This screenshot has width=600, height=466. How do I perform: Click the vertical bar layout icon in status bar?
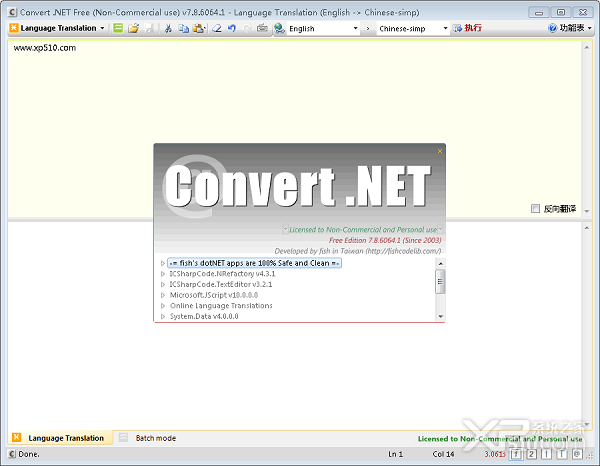coord(546,454)
